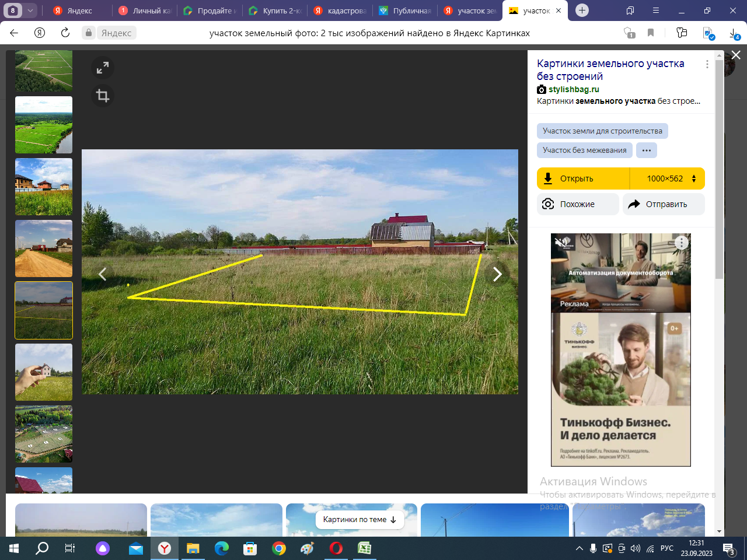Open Excel from the taskbar
The width and height of the screenshot is (747, 560).
[364, 548]
